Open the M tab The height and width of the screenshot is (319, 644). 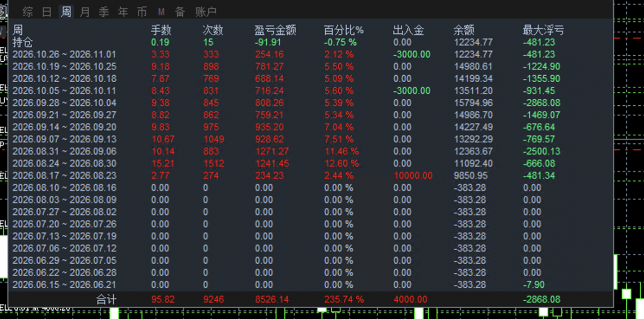tap(161, 12)
